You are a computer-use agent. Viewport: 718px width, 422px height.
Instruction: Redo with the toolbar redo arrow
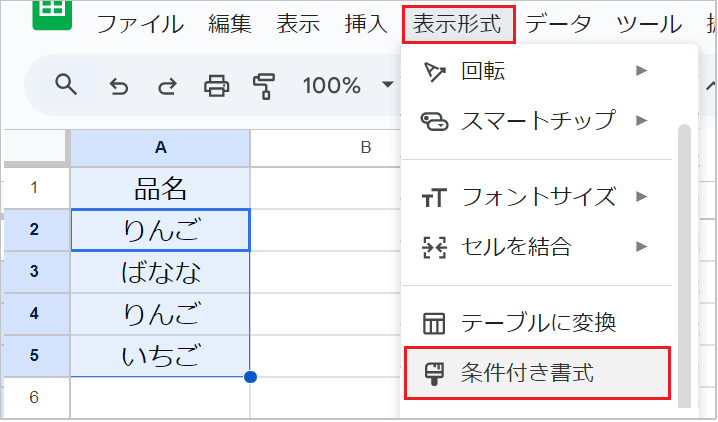167,86
